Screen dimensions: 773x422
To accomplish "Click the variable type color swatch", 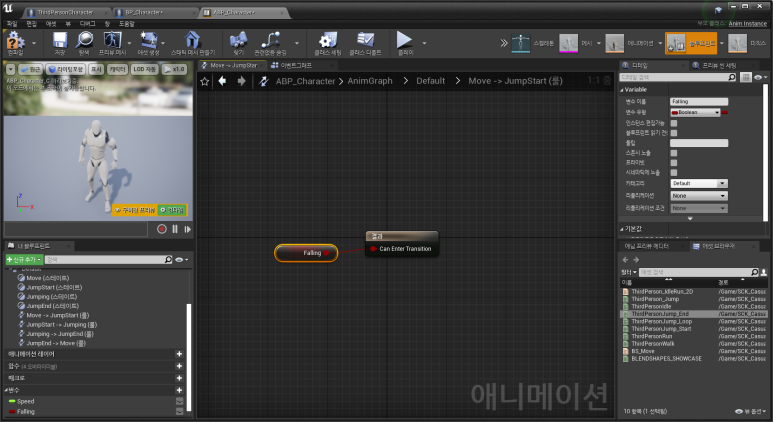I will pyautogui.click(x=724, y=112).
